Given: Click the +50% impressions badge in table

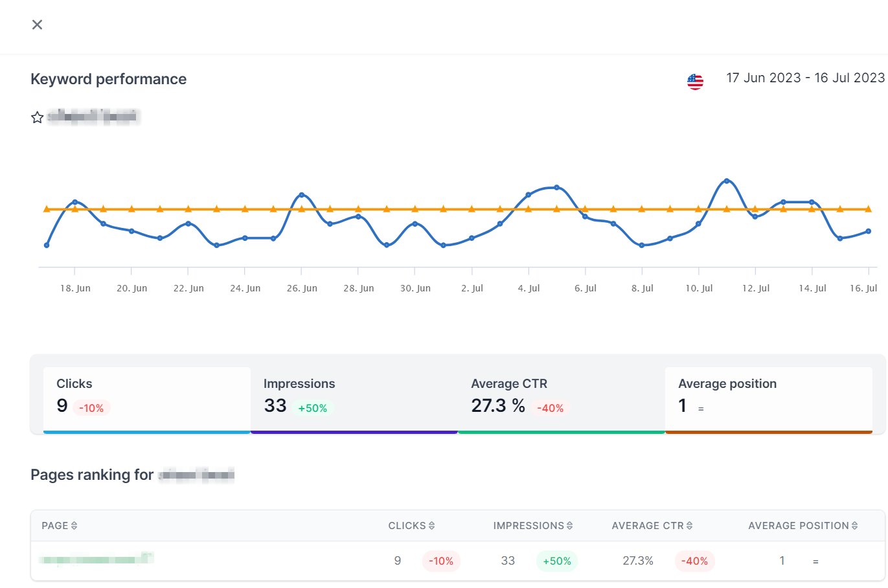Looking at the screenshot, I should [x=557, y=561].
